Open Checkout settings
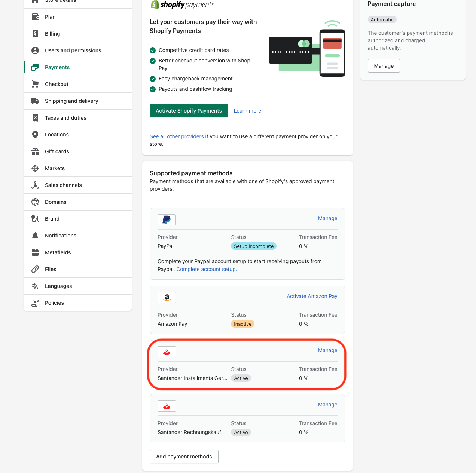This screenshot has width=476, height=473. tap(78, 84)
